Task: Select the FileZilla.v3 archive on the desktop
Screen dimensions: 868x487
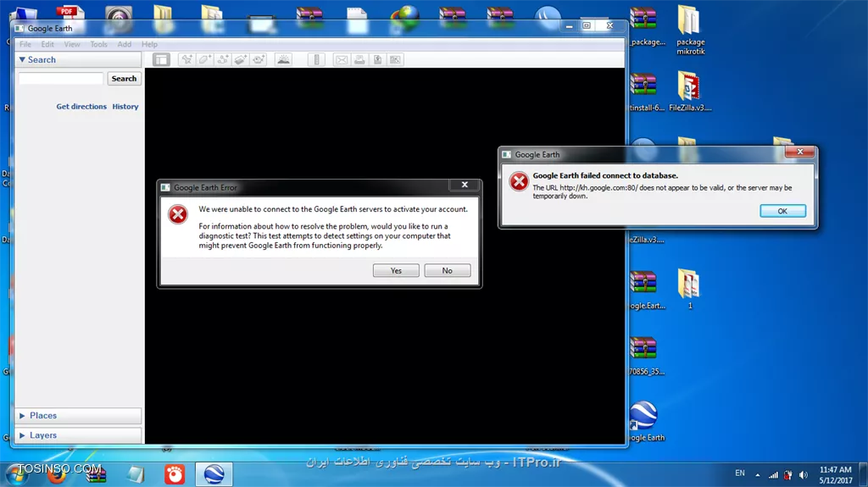Action: point(690,91)
